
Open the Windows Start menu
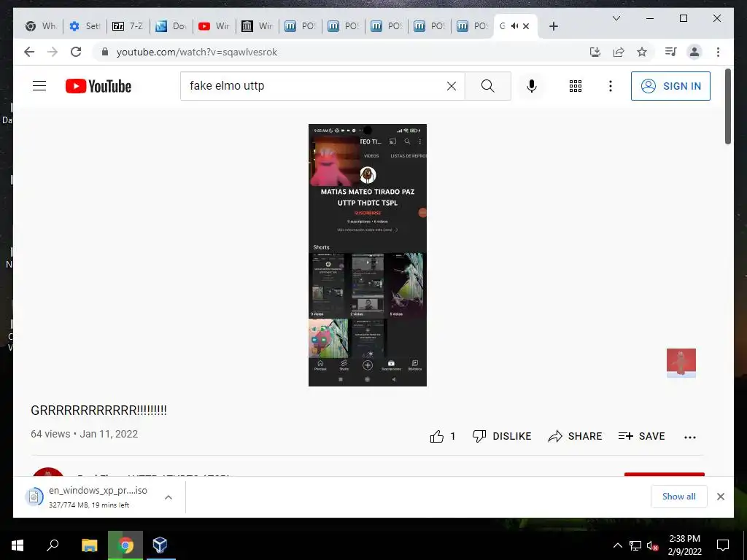coord(18,545)
